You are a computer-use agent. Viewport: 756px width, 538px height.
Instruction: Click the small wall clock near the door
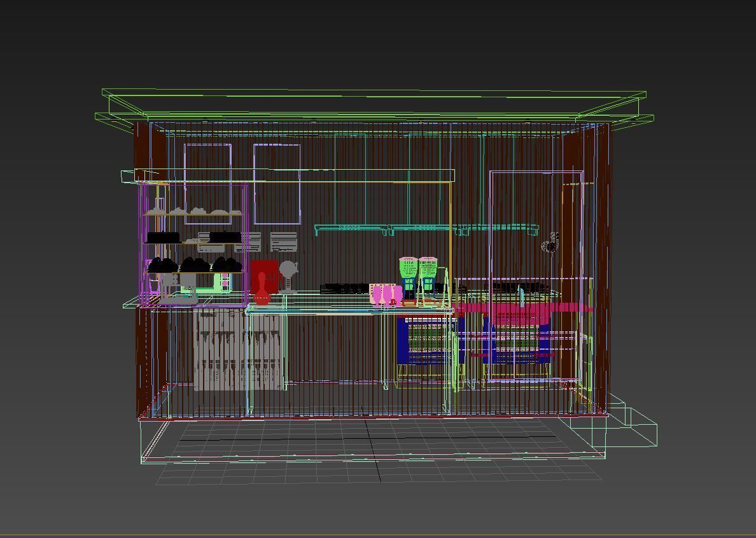click(549, 245)
